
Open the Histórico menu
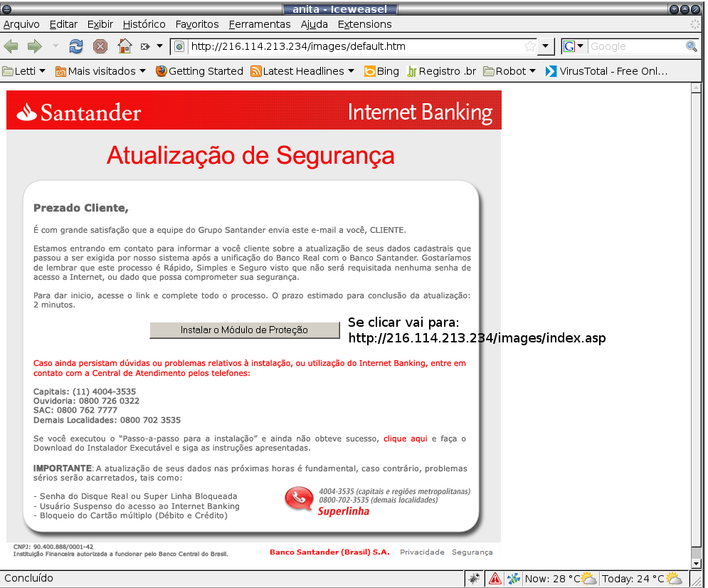tap(144, 24)
